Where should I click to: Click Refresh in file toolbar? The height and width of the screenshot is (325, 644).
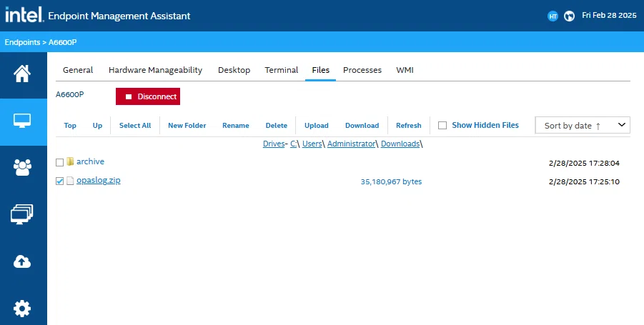point(409,126)
